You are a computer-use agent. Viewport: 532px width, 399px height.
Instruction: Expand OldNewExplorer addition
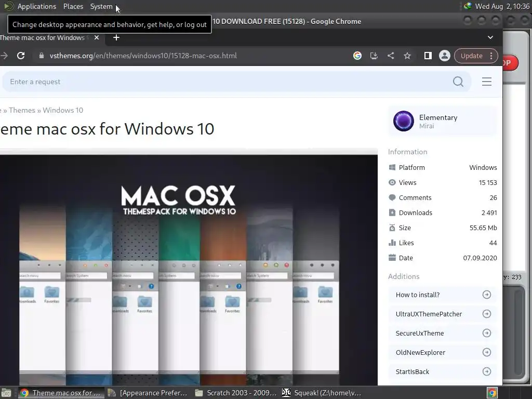tap(443, 353)
